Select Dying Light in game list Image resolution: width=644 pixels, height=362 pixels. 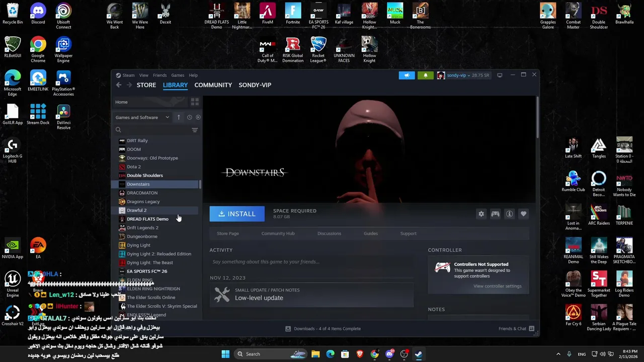click(139, 245)
